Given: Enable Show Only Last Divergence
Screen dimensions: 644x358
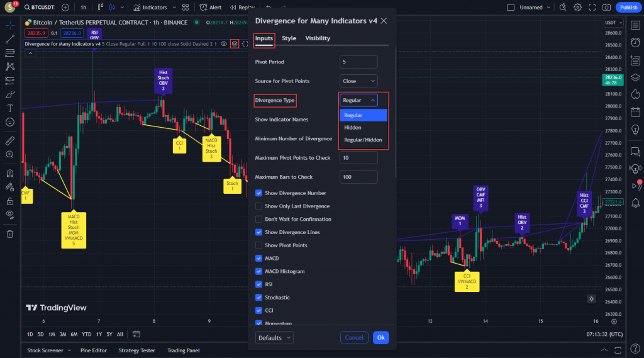Looking at the screenshot, I should click(258, 206).
